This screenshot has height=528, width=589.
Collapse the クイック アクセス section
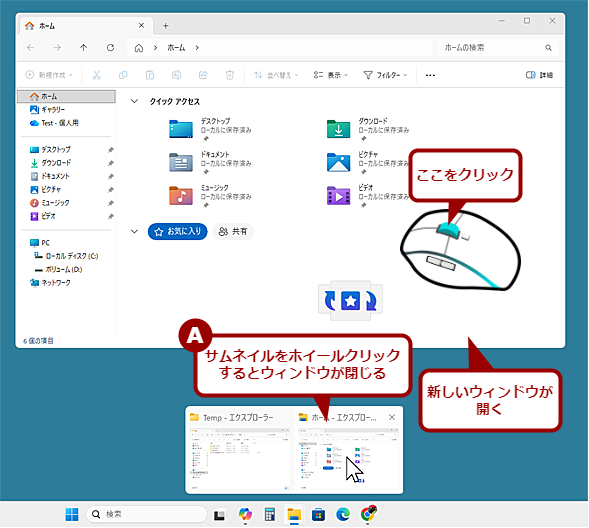pos(134,101)
